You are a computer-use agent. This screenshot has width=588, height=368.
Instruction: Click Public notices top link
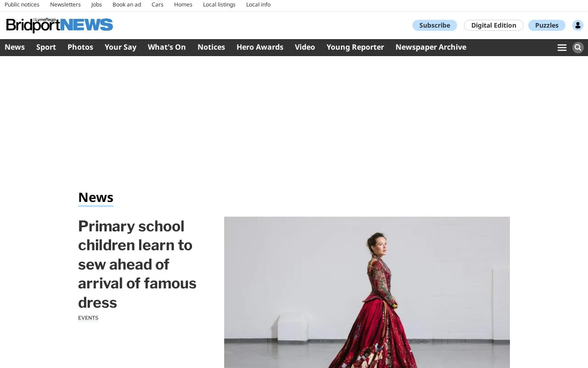[22, 5]
